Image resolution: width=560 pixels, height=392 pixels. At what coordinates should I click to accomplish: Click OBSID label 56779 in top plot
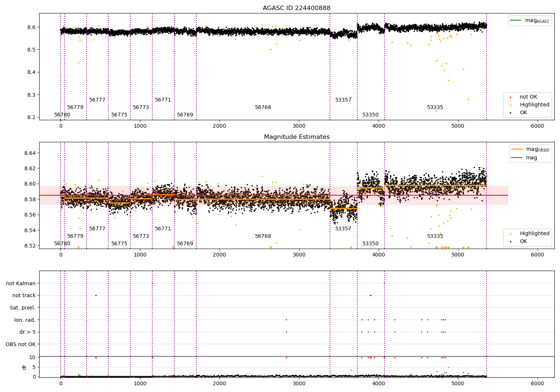point(75,108)
